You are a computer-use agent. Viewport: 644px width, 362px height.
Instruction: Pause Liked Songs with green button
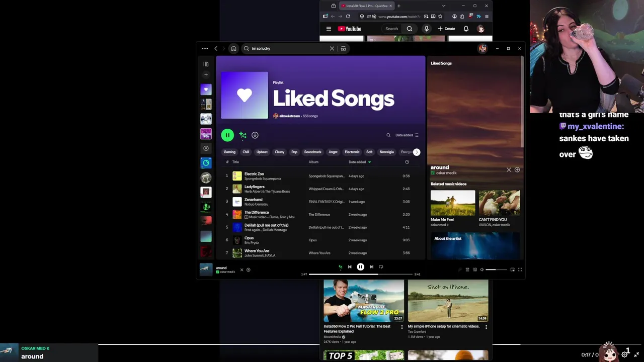(227, 135)
